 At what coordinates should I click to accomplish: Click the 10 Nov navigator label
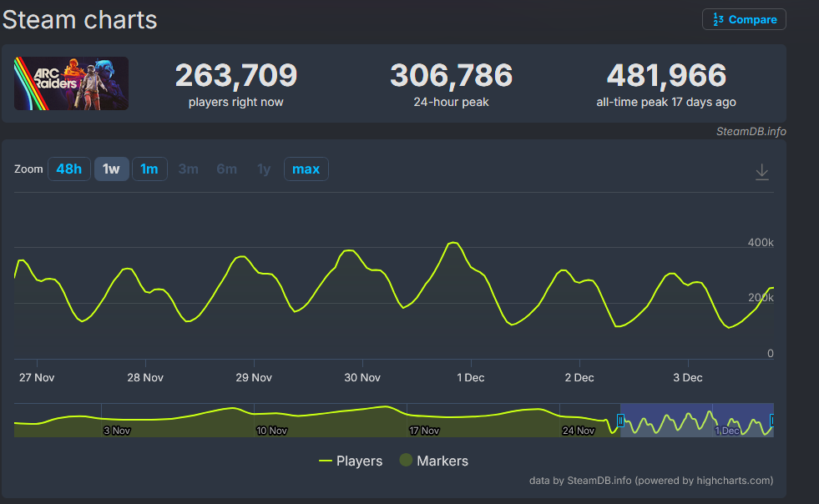pyautogui.click(x=271, y=431)
